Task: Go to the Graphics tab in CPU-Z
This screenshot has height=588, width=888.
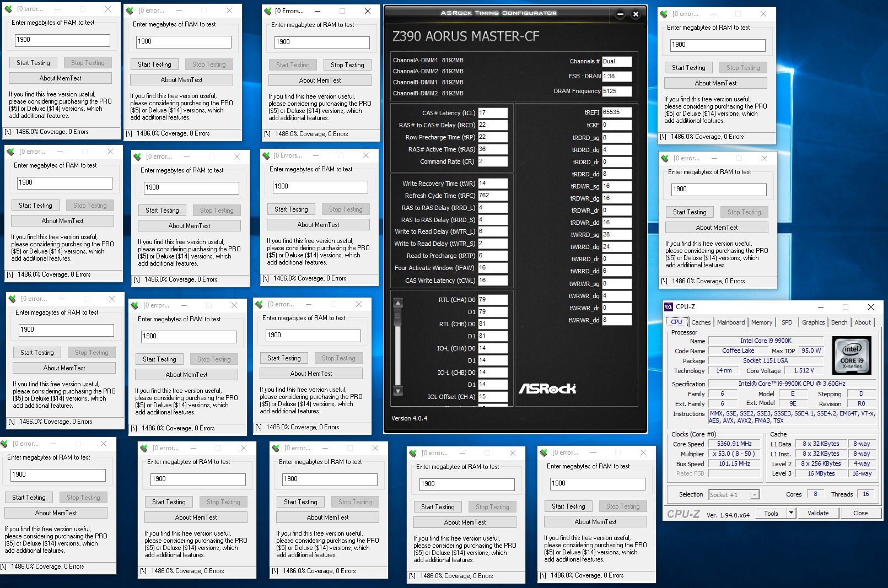Action: point(813,322)
